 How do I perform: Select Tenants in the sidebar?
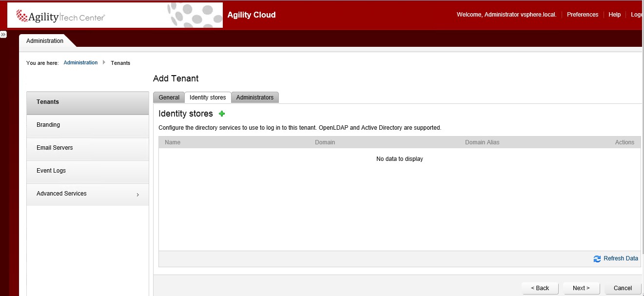tap(48, 102)
